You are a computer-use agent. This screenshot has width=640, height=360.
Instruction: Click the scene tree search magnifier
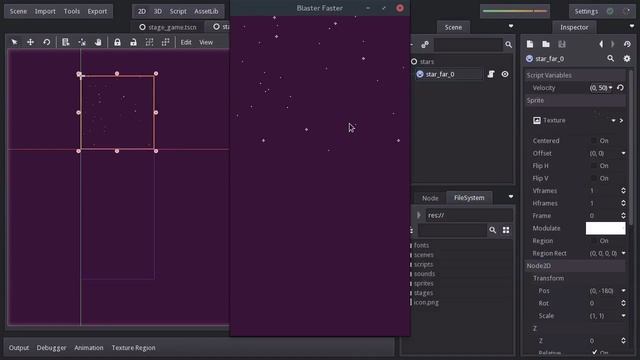tap(508, 44)
